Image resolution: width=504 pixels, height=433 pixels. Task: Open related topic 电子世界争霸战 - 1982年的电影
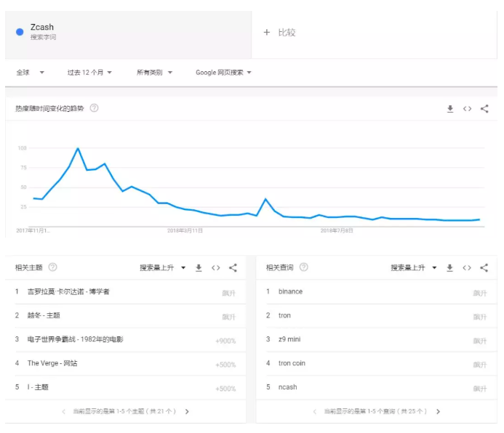click(75, 339)
